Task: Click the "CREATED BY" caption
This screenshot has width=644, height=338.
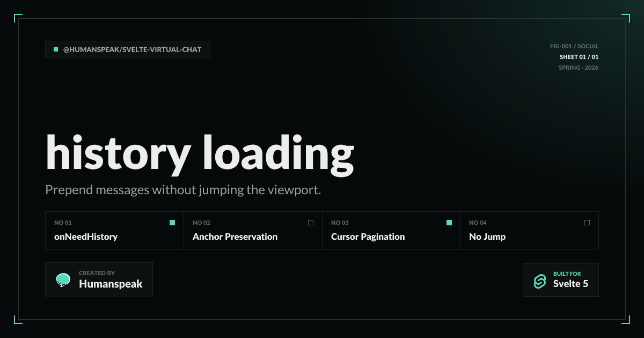Action: click(97, 273)
